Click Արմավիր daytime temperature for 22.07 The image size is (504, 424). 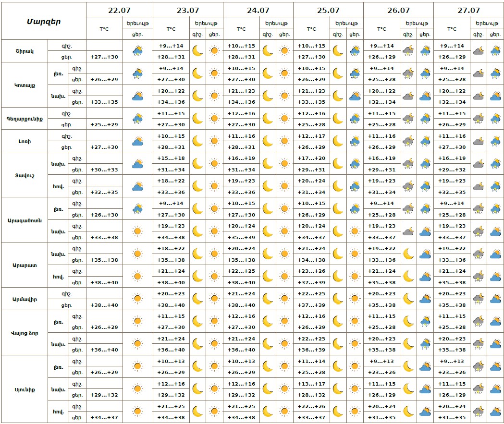point(104,305)
